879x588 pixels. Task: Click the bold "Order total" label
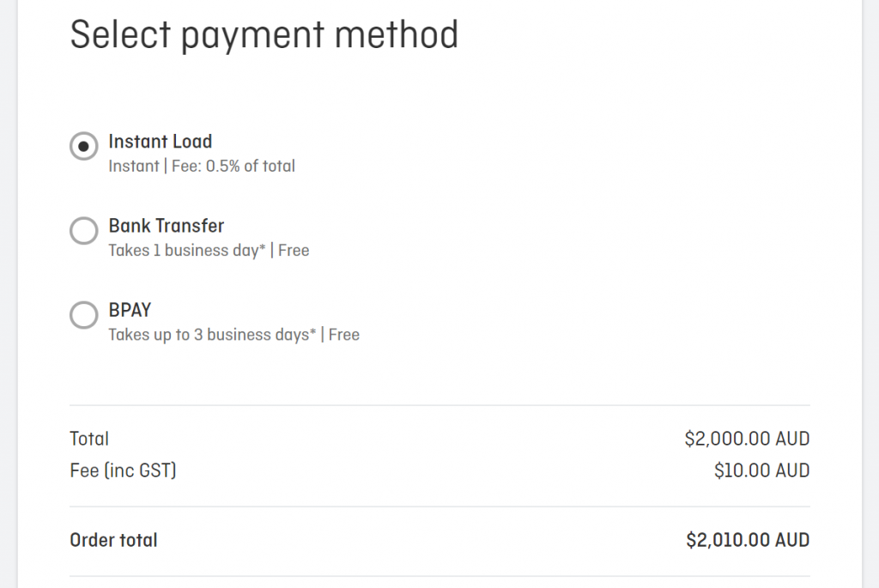113,540
